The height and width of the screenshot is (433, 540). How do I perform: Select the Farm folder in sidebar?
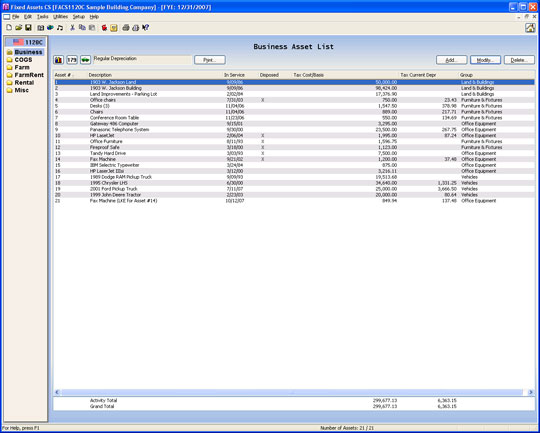[x=18, y=68]
